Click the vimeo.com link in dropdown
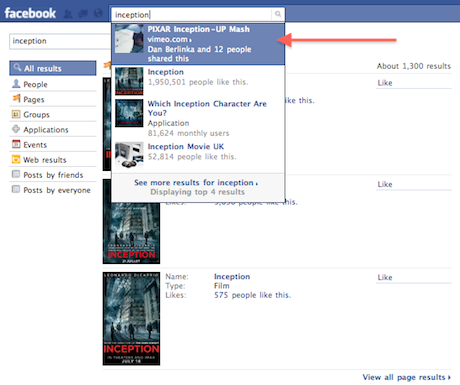The height and width of the screenshot is (385, 460). [169, 39]
